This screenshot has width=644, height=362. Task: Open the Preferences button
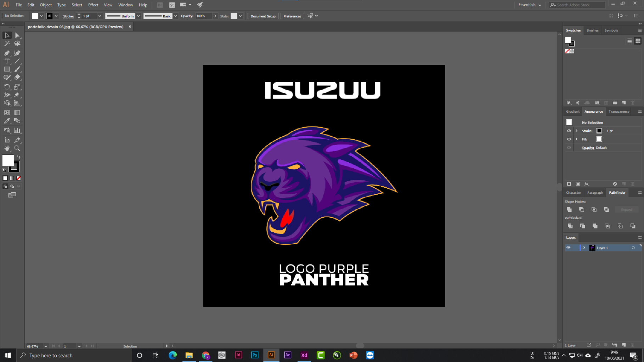292,16
